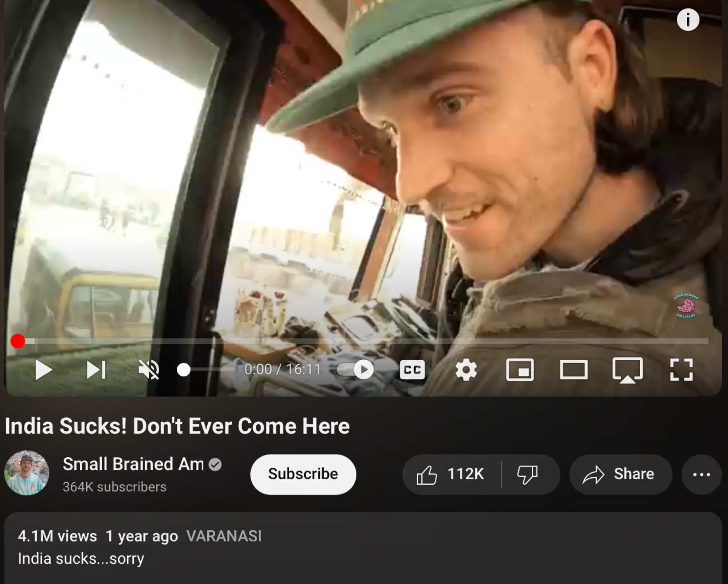Switch to miniplayer mode
This screenshot has height=584, width=728.
click(x=520, y=370)
